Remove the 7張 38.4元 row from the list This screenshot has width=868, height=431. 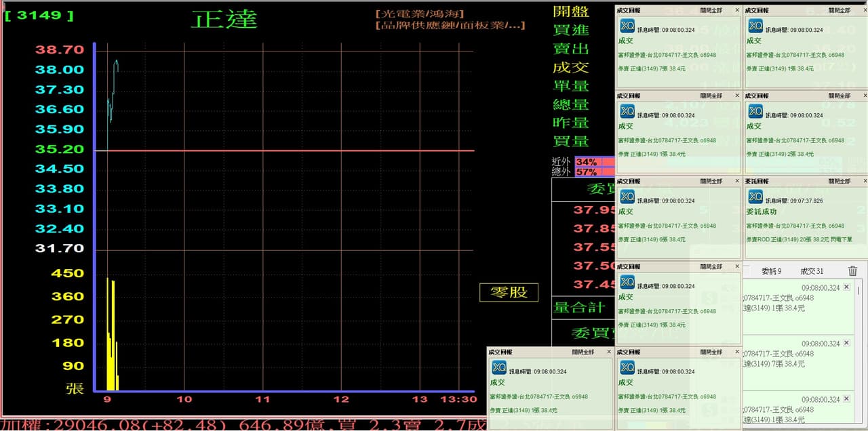(x=846, y=344)
